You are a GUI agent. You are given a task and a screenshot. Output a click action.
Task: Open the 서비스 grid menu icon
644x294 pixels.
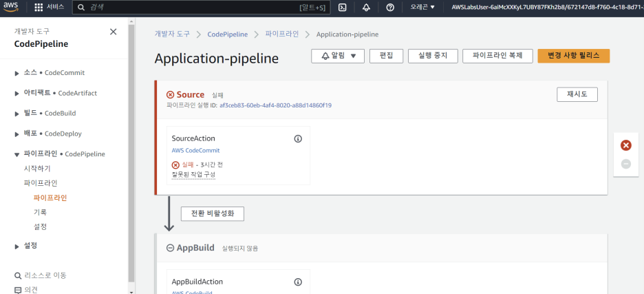pyautogui.click(x=39, y=8)
